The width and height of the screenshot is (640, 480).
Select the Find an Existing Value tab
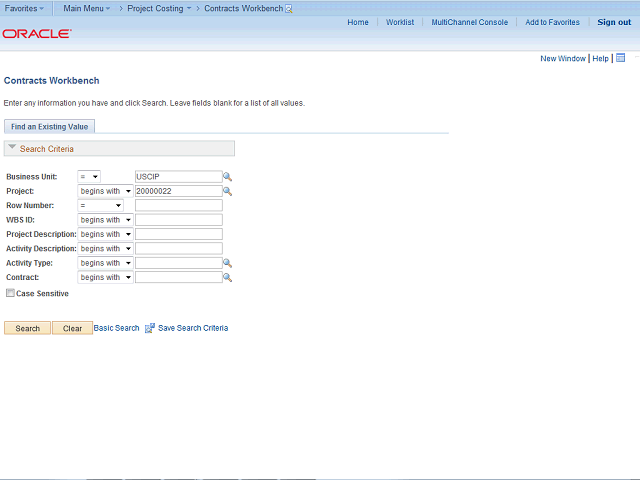(49, 127)
